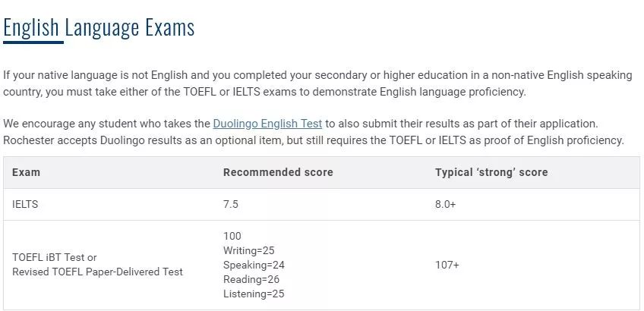Select the TOEFL recommended score 100

[x=232, y=237]
